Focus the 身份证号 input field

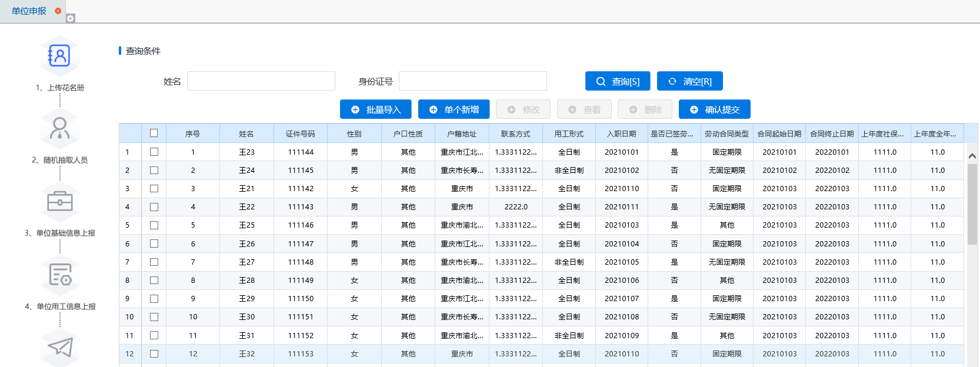[473, 81]
